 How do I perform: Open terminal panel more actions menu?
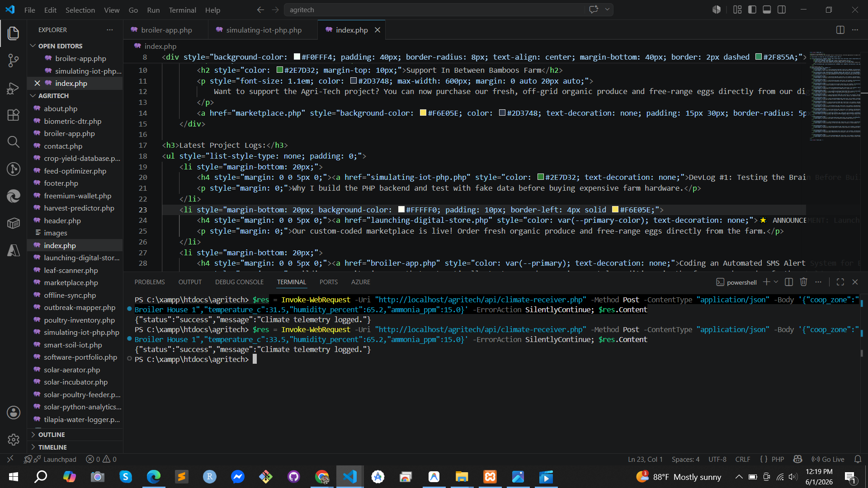[x=818, y=282]
